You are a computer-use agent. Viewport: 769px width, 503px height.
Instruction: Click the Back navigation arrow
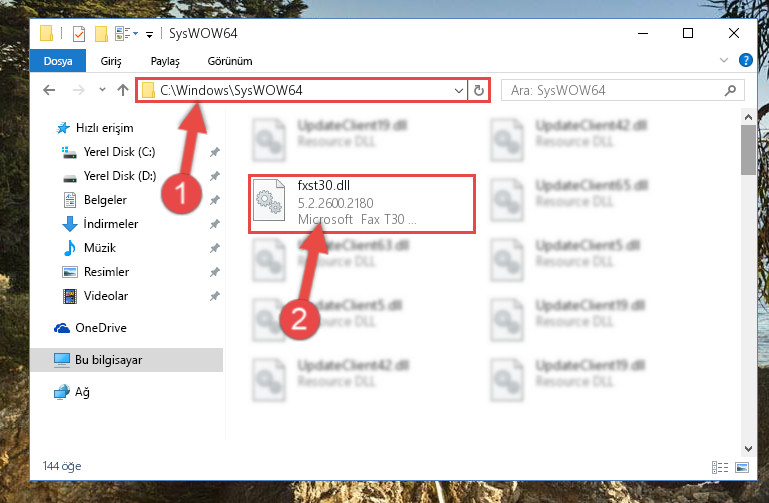tap(49, 90)
